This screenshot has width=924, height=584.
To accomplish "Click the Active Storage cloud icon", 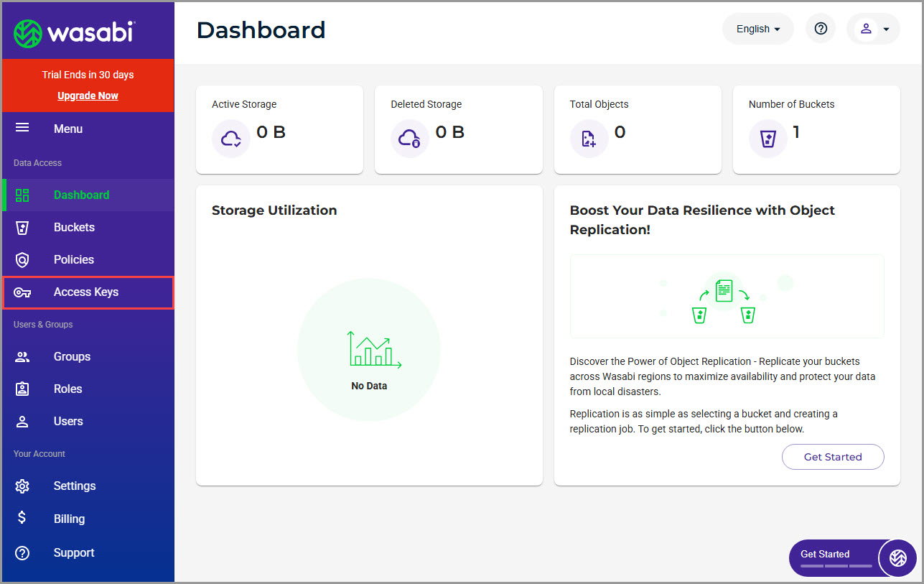I will pos(231,139).
